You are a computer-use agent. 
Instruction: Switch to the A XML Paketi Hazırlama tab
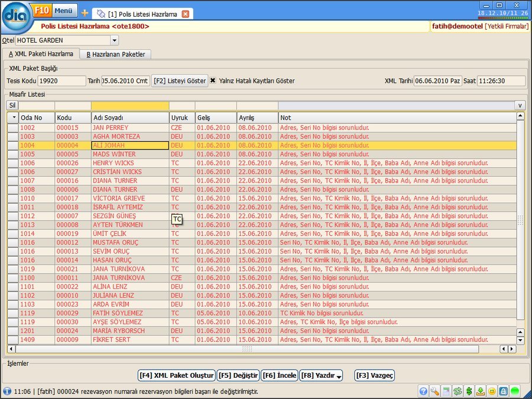pos(41,54)
